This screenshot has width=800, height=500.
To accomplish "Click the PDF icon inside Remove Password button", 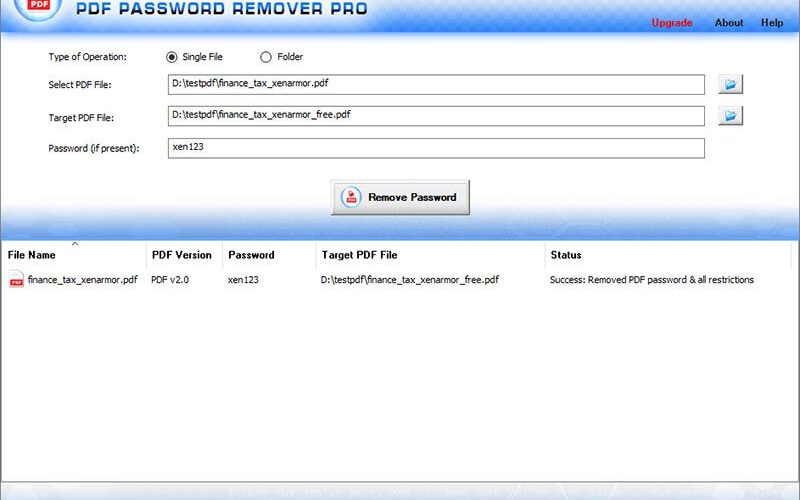I will pos(351,197).
